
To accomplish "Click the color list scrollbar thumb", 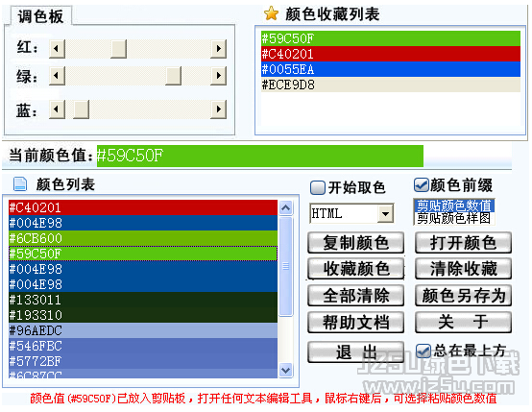I will 285,266.
